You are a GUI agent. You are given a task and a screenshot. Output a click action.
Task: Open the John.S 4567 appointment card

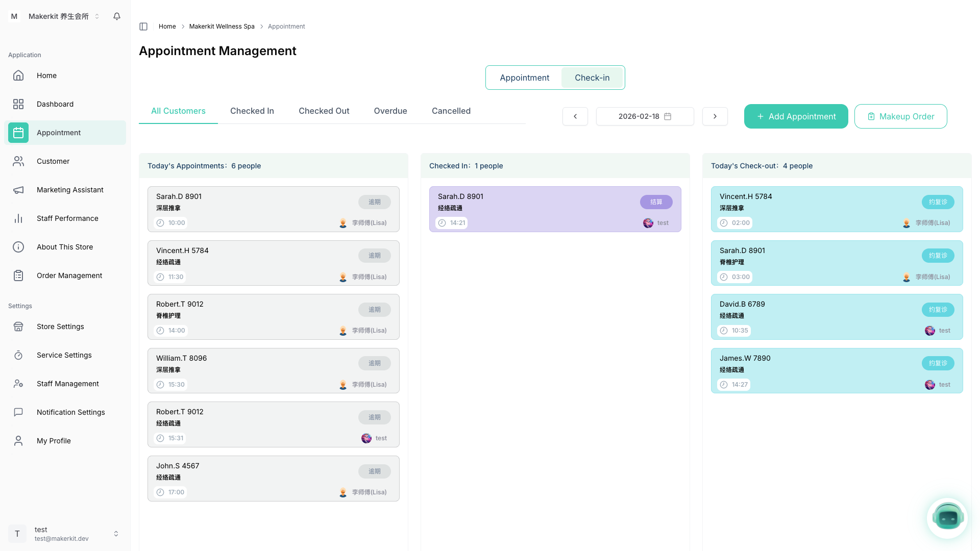click(x=273, y=478)
